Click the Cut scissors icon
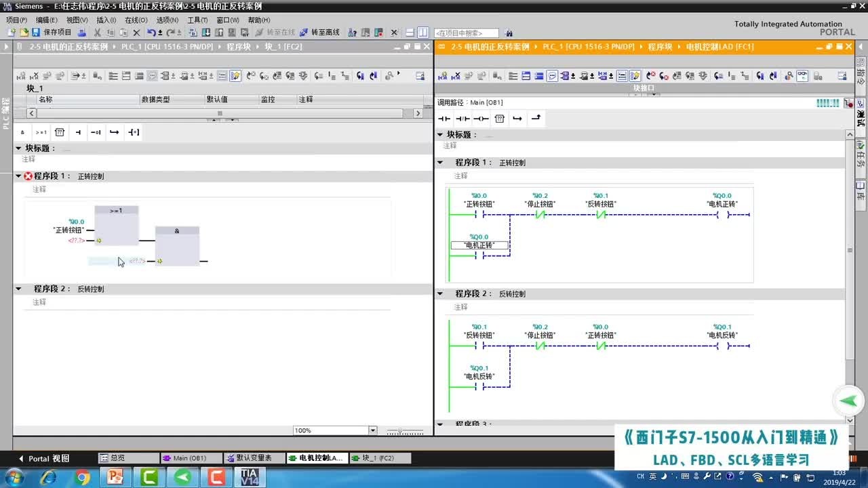The width and height of the screenshot is (868, 488). click(98, 33)
